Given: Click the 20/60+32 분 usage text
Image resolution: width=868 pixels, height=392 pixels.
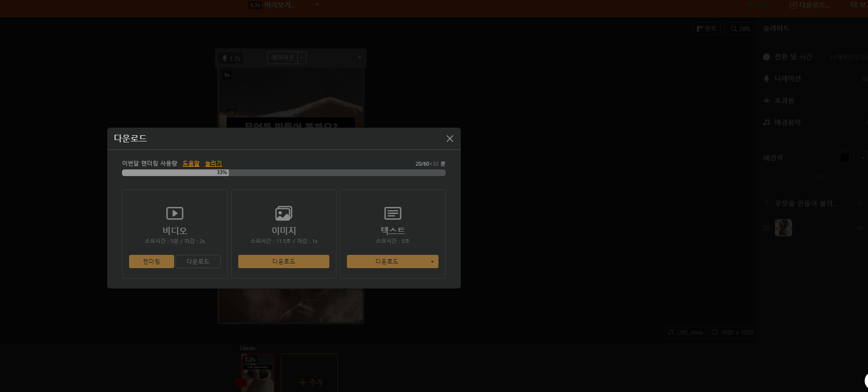Looking at the screenshot, I should pyautogui.click(x=430, y=164).
